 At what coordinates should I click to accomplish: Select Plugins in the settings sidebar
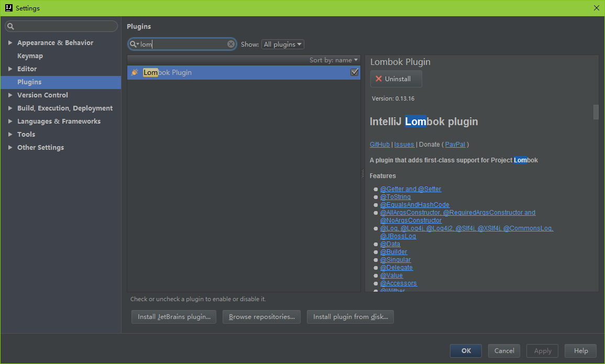[29, 82]
